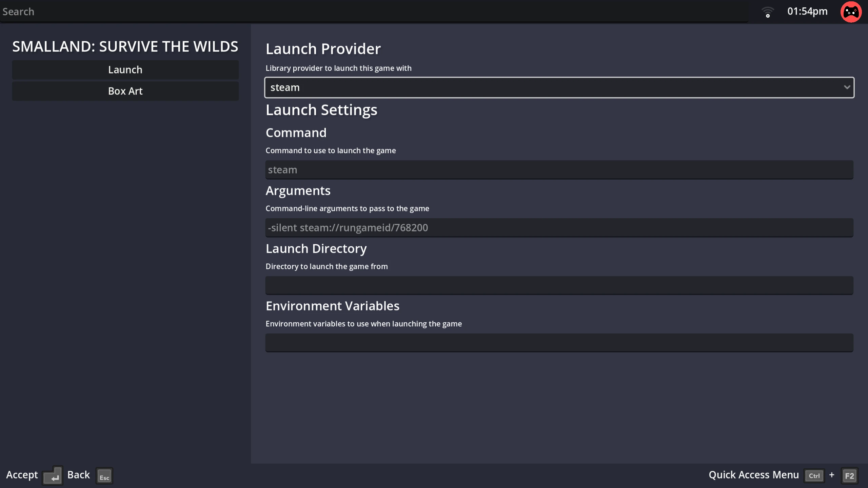This screenshot has height=488, width=868.
Task: Click the Quick Access Menu label
Action: coord(754,475)
